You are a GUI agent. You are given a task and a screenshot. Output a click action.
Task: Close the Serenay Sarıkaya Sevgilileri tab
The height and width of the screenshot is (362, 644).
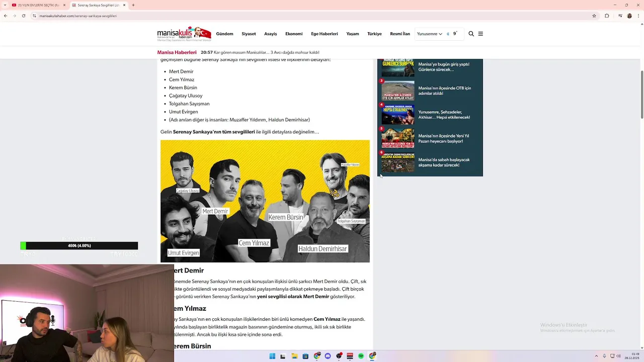tap(124, 5)
